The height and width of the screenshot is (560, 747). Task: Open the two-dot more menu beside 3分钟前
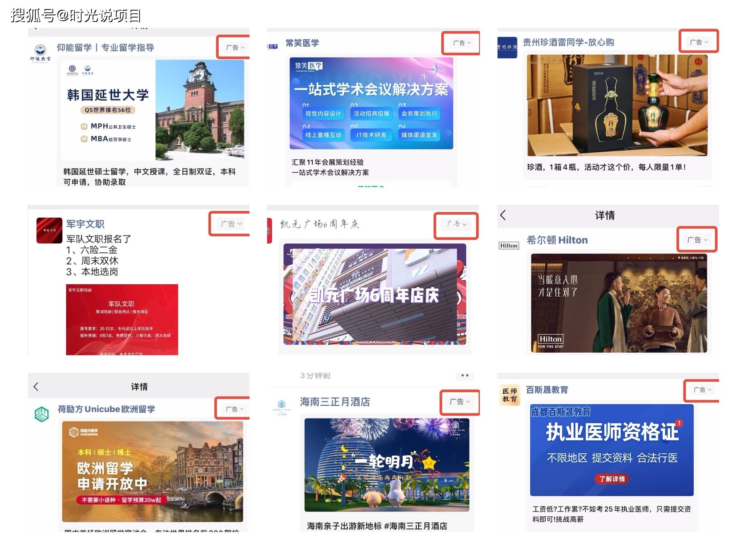(465, 376)
